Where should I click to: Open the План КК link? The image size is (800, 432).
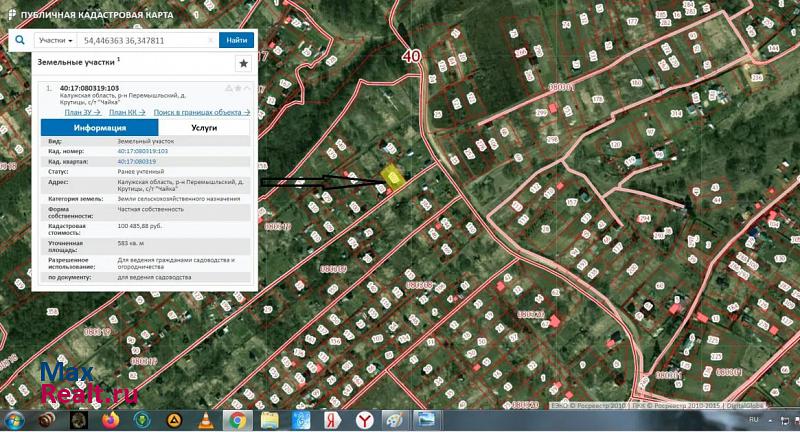125,112
